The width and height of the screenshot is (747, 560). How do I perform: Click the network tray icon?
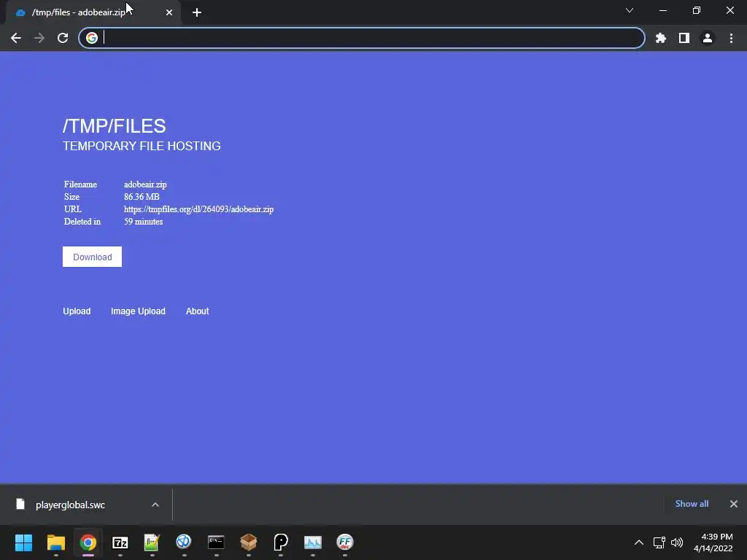point(659,542)
